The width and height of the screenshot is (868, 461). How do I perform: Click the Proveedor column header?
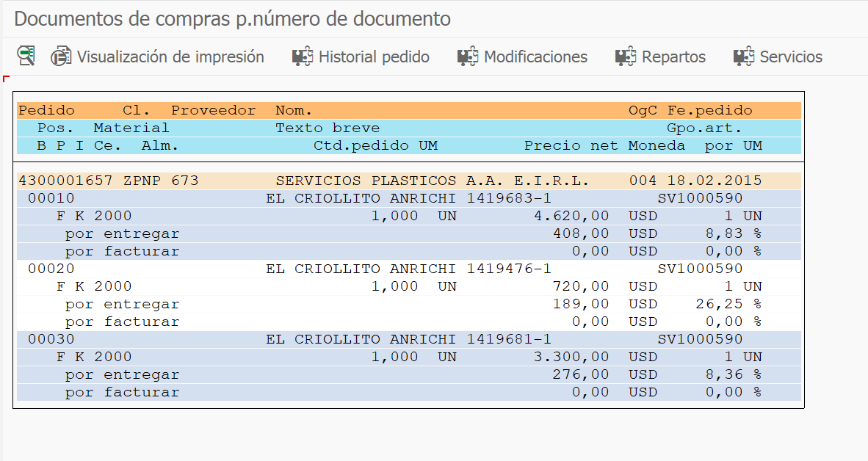pyautogui.click(x=213, y=111)
